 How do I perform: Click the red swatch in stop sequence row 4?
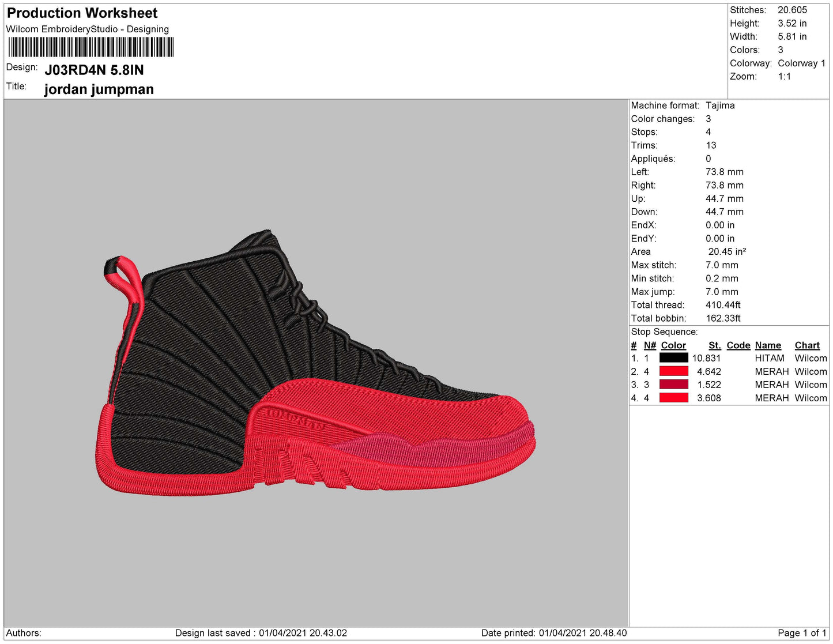point(673,398)
